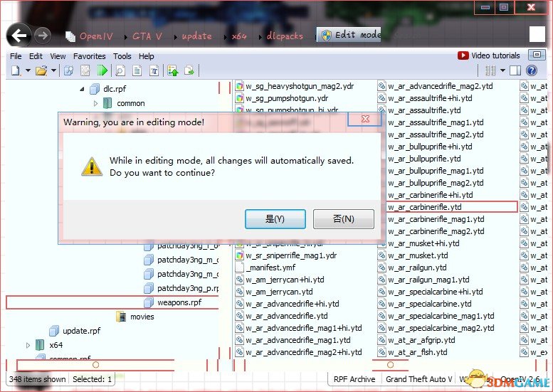Click the RPF Archive status bar entry
The height and width of the screenshot is (392, 553).
point(354,379)
